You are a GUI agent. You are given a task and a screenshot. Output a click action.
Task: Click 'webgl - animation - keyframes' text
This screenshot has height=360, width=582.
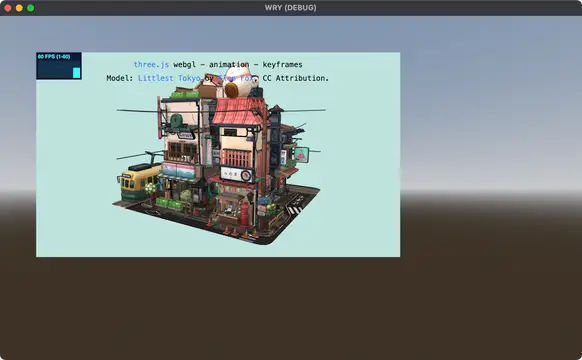point(238,65)
